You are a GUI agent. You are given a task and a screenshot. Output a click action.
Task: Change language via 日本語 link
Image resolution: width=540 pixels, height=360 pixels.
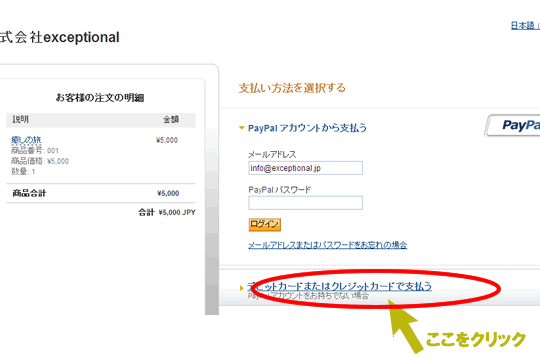[524, 25]
